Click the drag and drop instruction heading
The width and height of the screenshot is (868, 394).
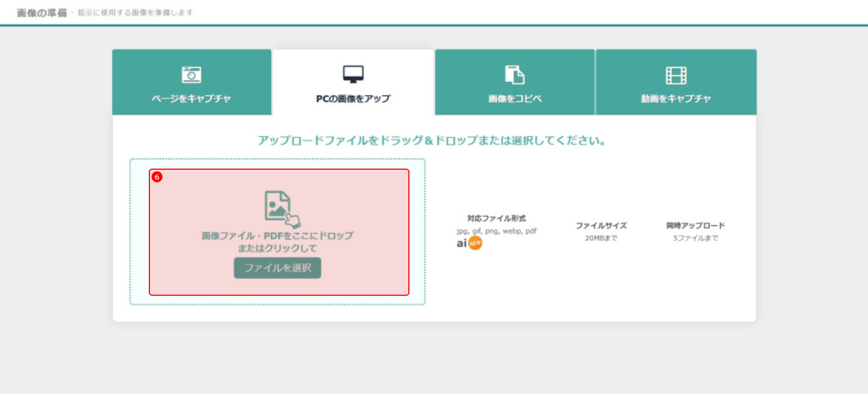coord(432,141)
